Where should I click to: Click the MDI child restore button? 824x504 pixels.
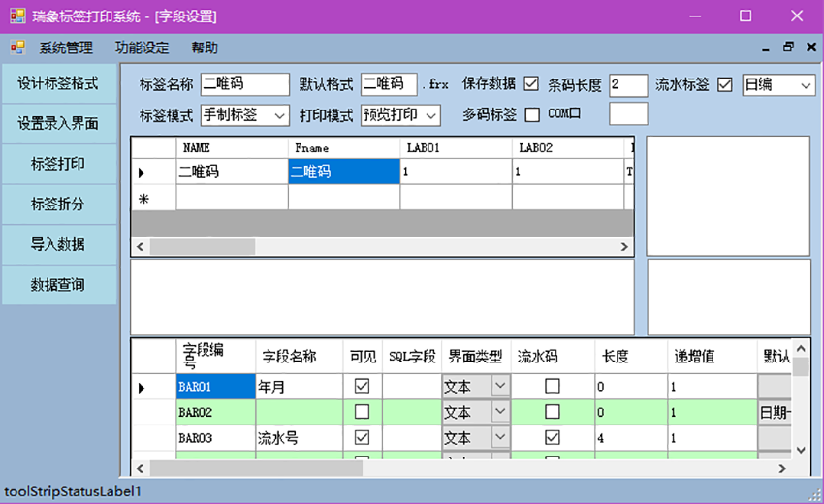(787, 47)
